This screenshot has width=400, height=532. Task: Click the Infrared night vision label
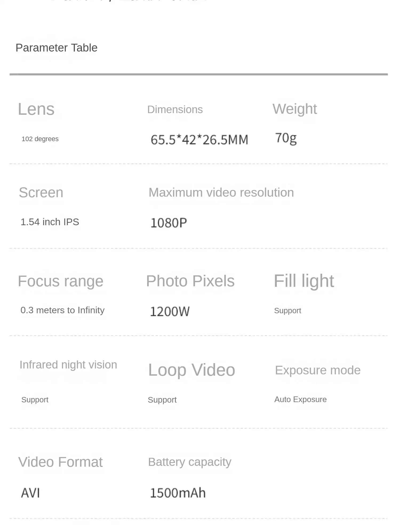(68, 365)
